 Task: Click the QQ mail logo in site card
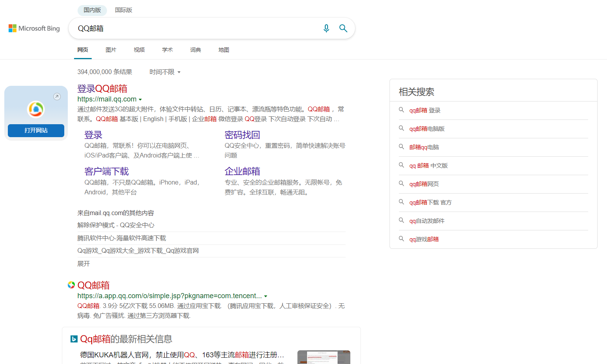(x=36, y=109)
